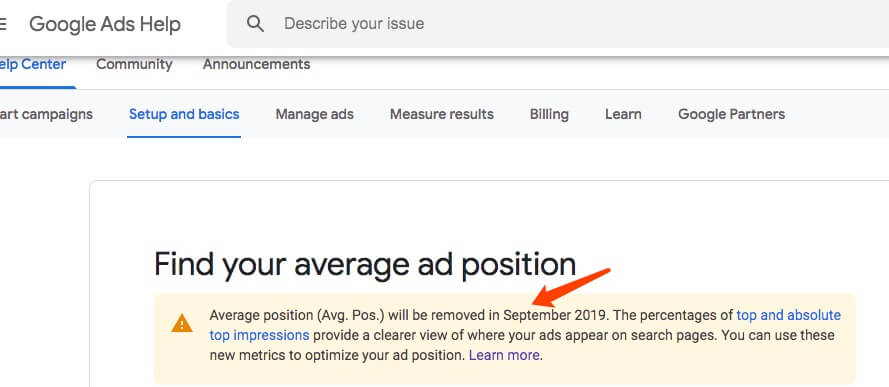Switch to the Help Center tab
This screenshot has height=387, width=889.
click(x=33, y=65)
